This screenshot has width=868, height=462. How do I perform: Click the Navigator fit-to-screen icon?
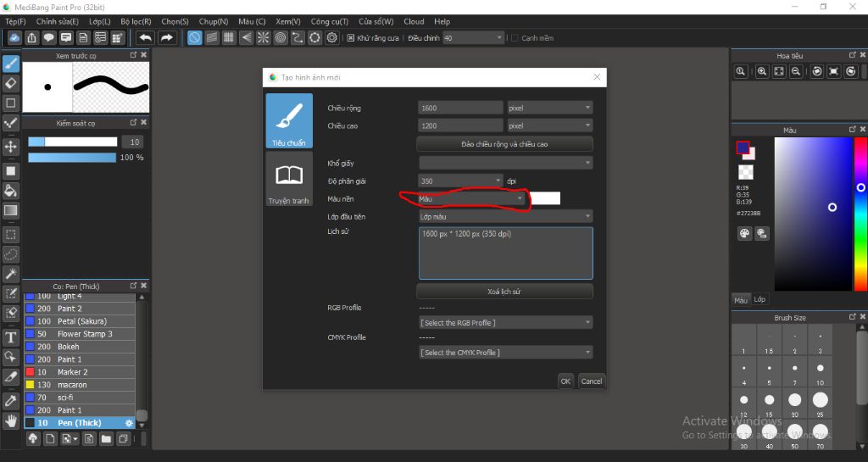[x=779, y=71]
